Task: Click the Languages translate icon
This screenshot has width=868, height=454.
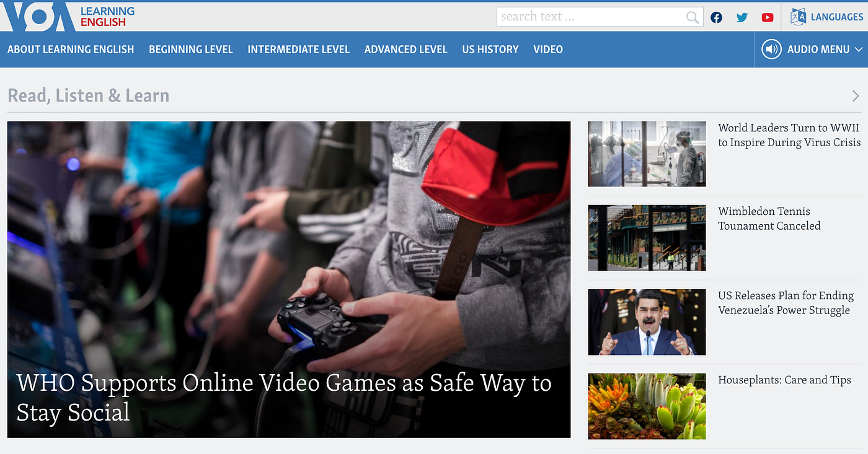Action: 798,17
